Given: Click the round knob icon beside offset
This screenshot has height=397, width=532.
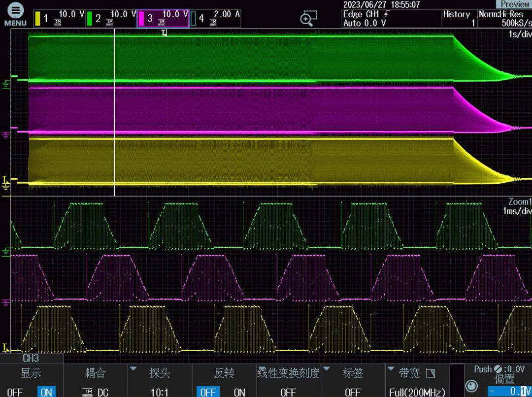Looking at the screenshot, I should click(x=471, y=385).
